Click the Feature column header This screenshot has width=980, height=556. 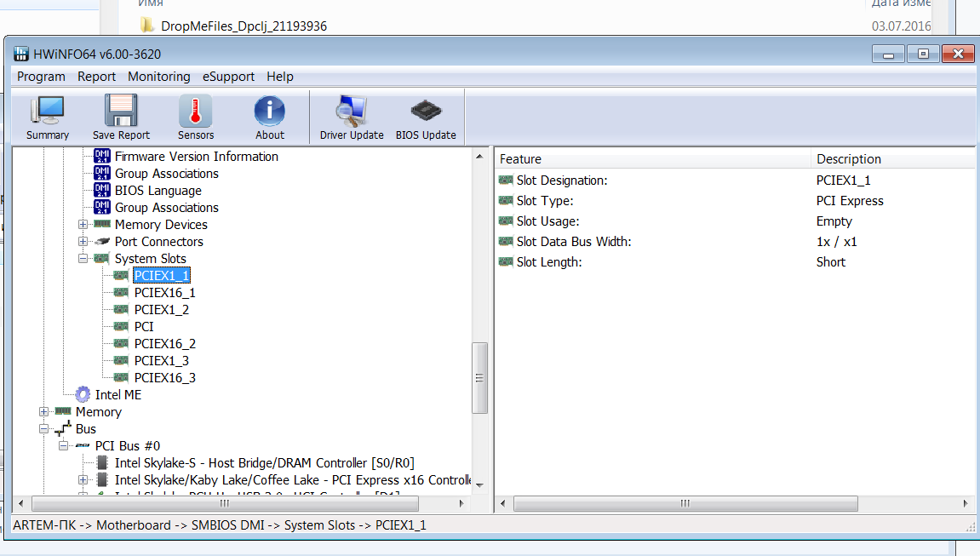[x=652, y=158]
